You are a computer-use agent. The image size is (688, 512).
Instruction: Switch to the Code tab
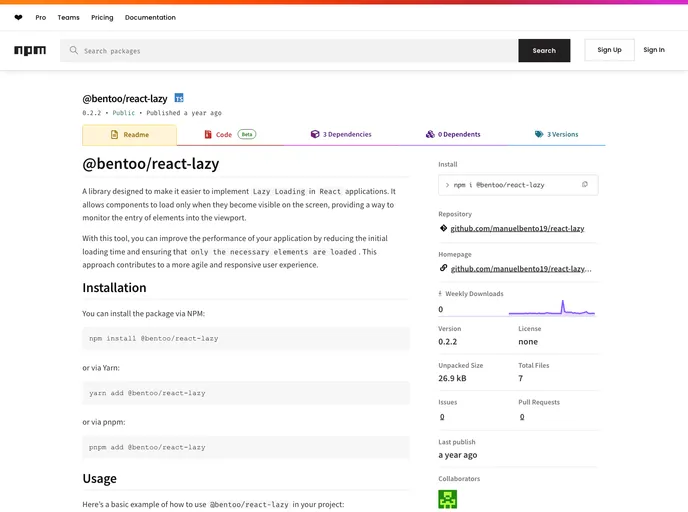[x=230, y=134]
